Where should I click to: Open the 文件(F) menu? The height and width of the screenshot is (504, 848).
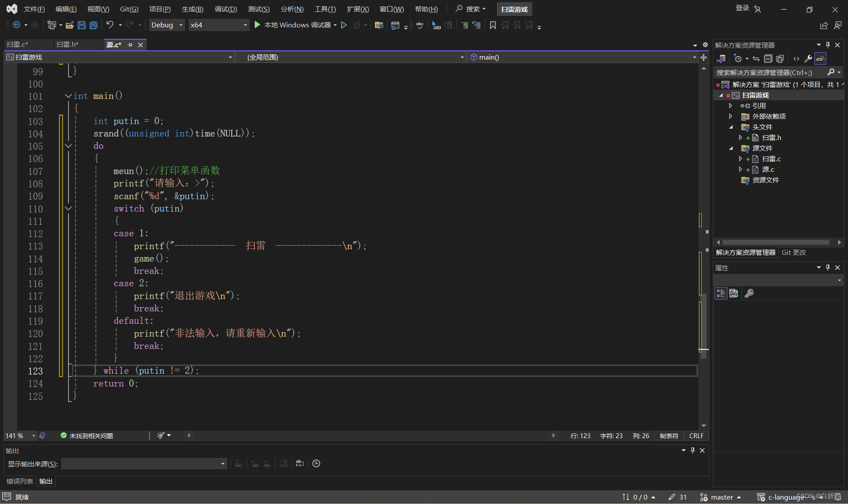tap(34, 9)
